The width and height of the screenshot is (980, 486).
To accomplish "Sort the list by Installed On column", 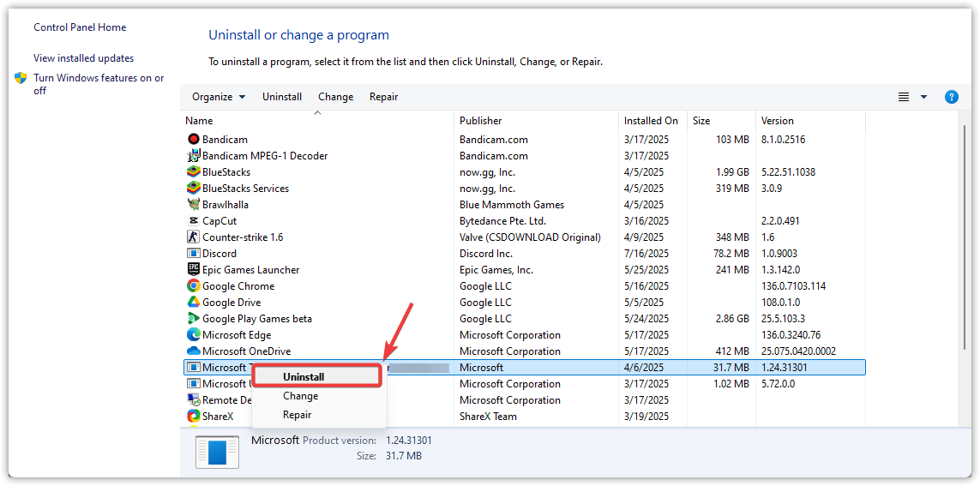I will [x=651, y=121].
